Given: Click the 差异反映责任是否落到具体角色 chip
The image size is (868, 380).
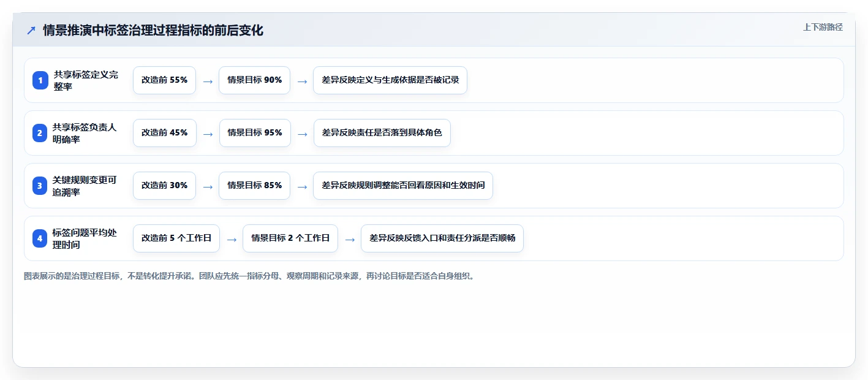Looking at the screenshot, I should 382,133.
